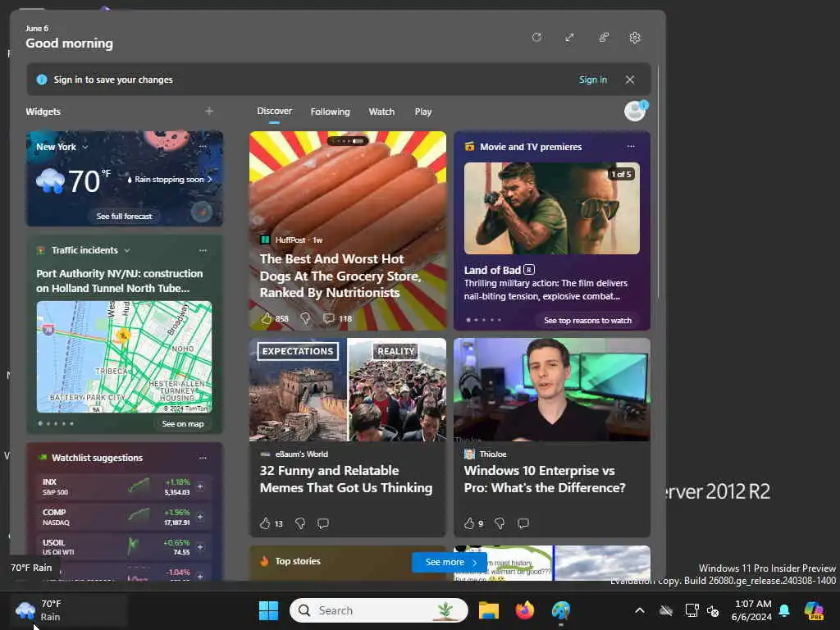Comment on 32 Funny Memes article
Screen dimensions: 840x630
(323, 523)
